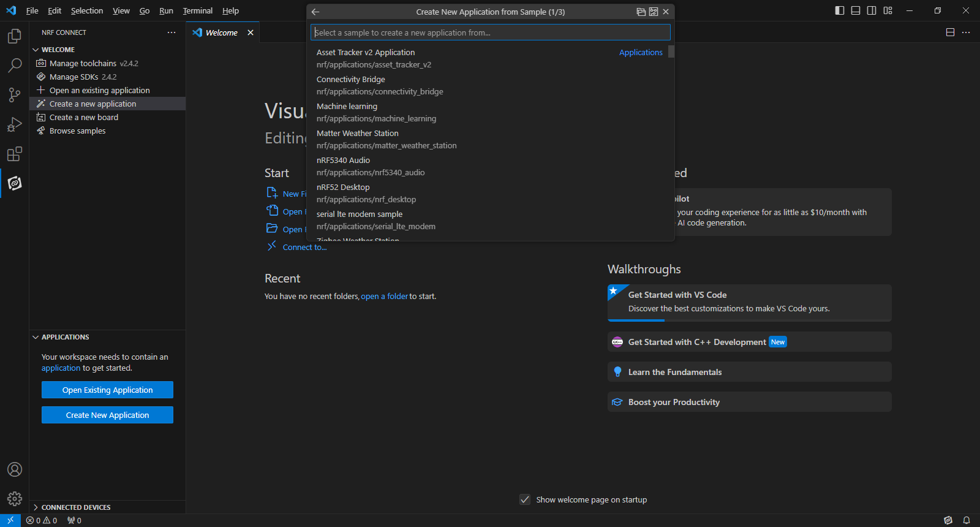
Task: Collapse the APPLICATIONS section
Action: (36, 337)
